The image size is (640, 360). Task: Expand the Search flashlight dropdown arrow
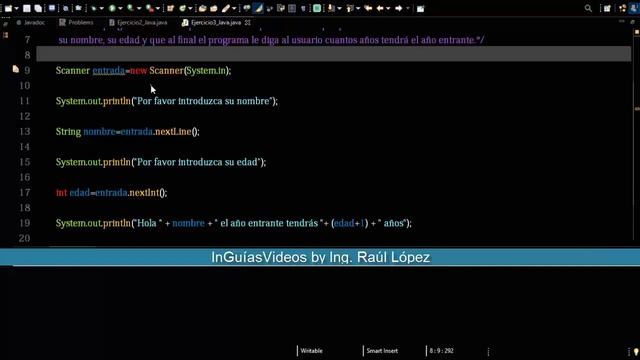click(234, 9)
